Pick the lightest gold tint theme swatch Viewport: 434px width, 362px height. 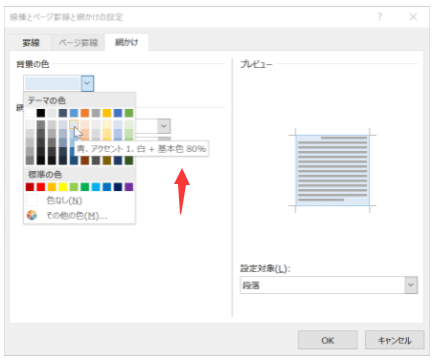click(107, 124)
